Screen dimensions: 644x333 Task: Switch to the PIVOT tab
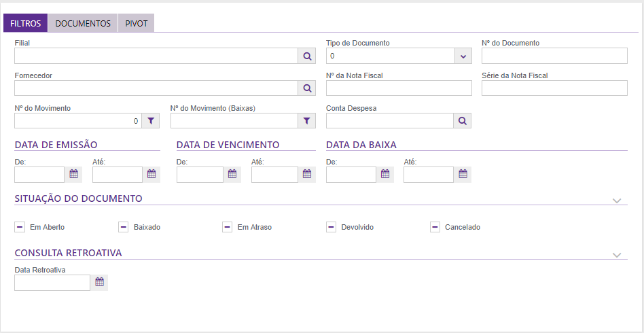tap(137, 23)
